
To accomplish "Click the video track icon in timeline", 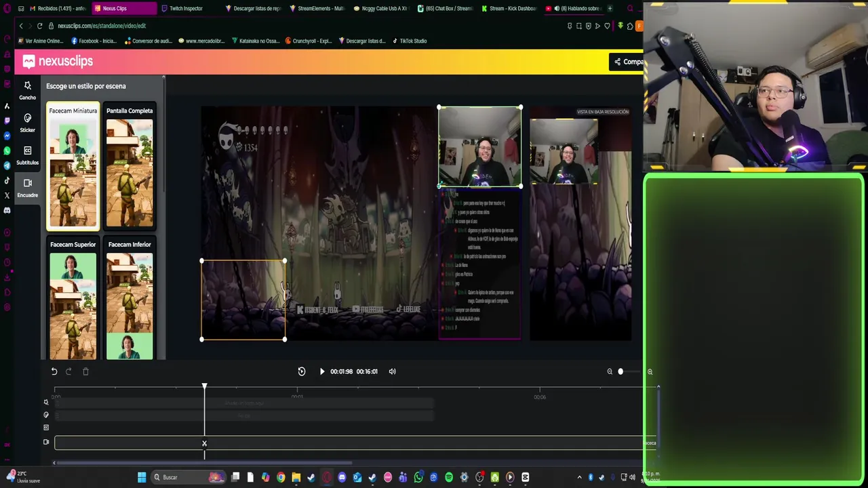I will (46, 442).
